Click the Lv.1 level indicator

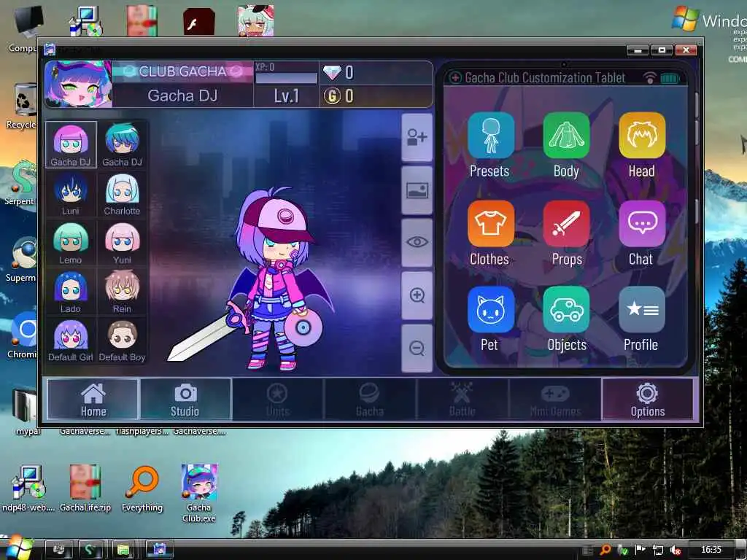click(286, 96)
